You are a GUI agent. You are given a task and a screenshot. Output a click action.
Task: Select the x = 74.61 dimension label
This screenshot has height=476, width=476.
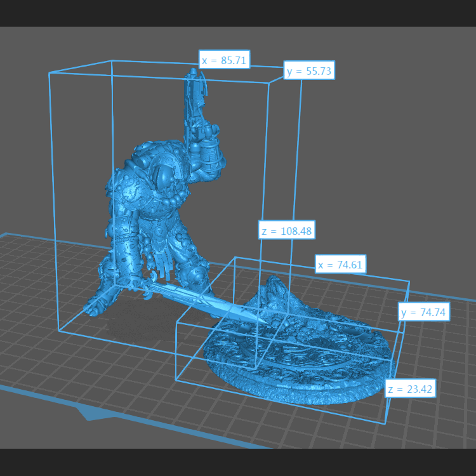click(341, 265)
